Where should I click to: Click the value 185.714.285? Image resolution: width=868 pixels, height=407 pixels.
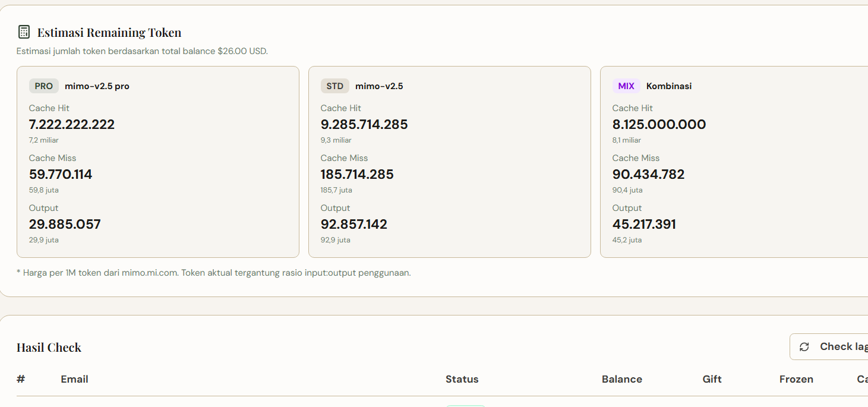(x=357, y=175)
